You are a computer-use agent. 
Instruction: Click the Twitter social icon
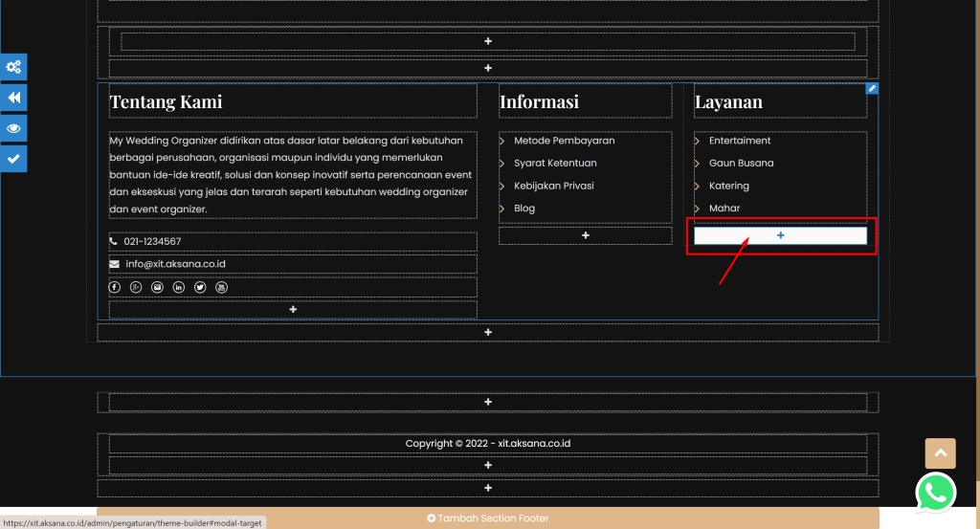click(200, 287)
